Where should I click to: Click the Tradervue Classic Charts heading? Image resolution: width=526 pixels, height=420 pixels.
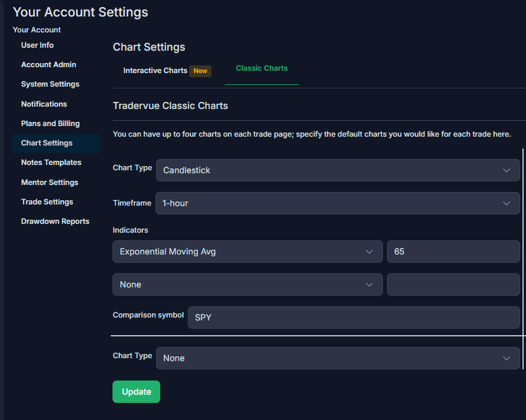pyautogui.click(x=170, y=105)
